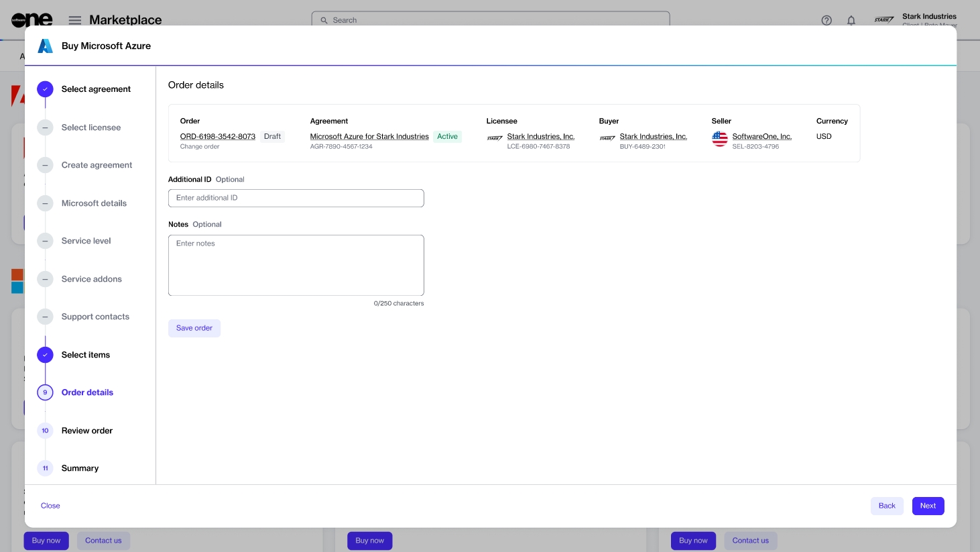980x552 pixels.
Task: Click the Azure logo in dialog header
Action: [45, 46]
